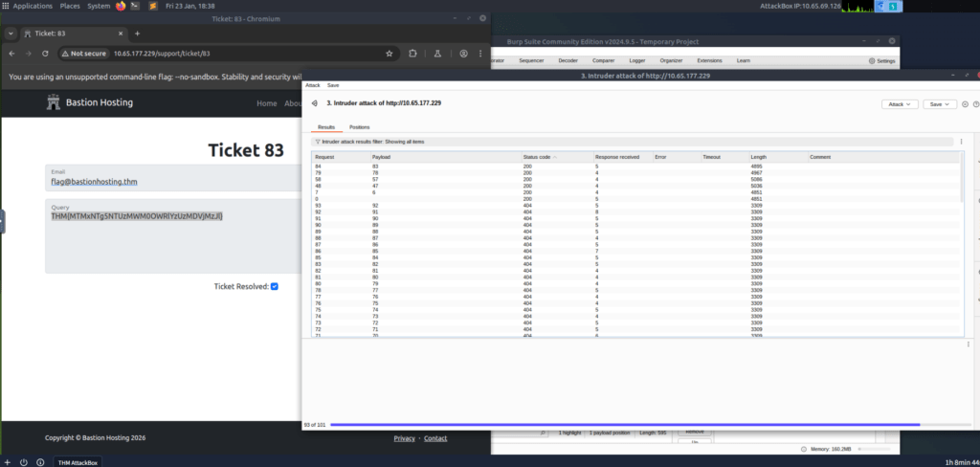Viewport: 980px width, 467px height.
Task: Open the Comparer tab in Burp Suite
Action: pyautogui.click(x=603, y=60)
